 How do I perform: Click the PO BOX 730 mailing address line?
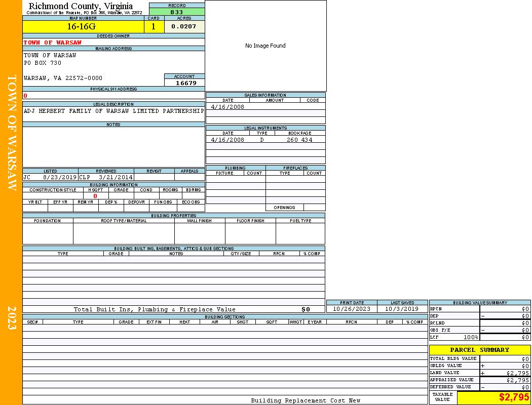[x=43, y=63]
